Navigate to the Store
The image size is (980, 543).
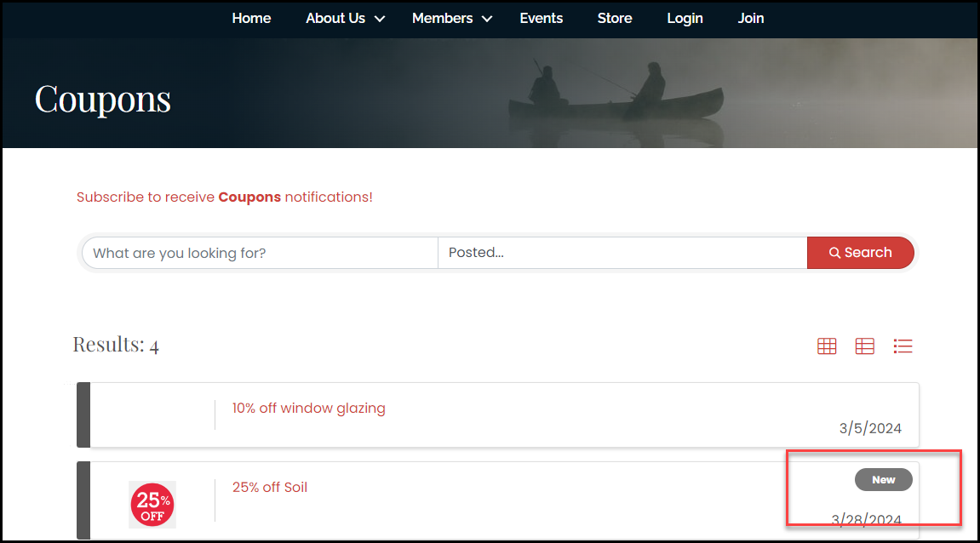(x=614, y=18)
